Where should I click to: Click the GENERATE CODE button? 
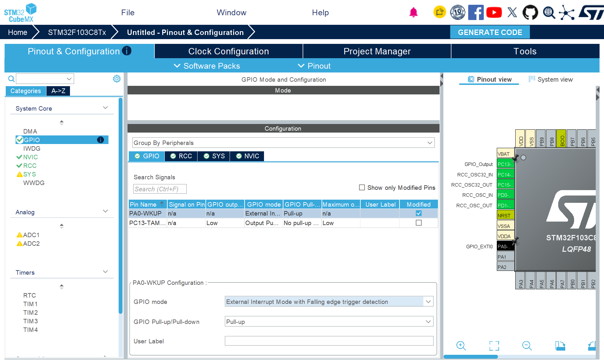490,32
